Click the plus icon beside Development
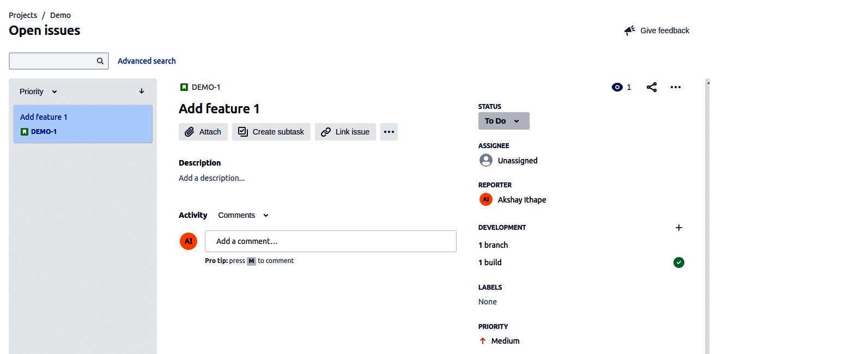 (x=679, y=228)
